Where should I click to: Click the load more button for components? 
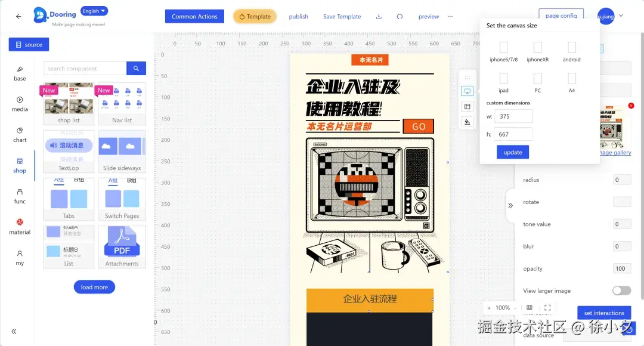tap(94, 287)
